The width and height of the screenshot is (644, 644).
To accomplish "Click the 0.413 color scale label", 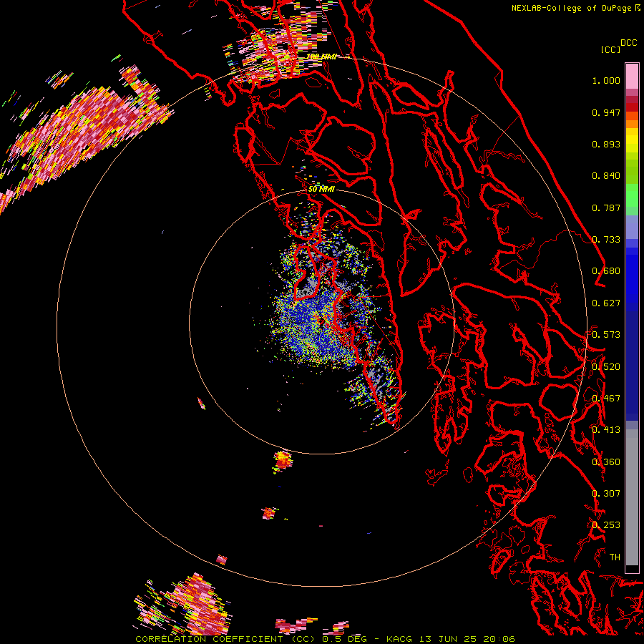I will pyautogui.click(x=606, y=430).
